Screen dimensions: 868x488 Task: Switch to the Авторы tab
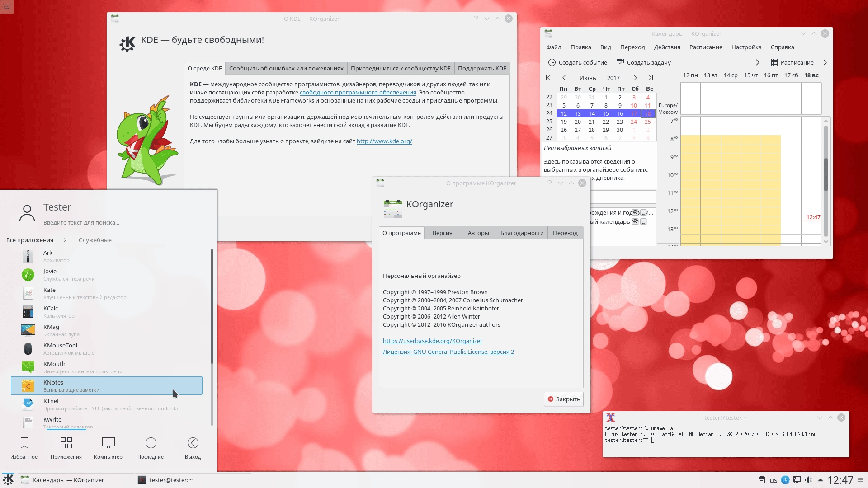tap(478, 233)
